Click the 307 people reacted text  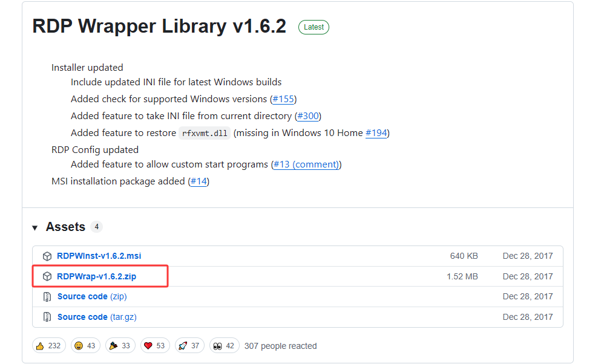(x=281, y=346)
